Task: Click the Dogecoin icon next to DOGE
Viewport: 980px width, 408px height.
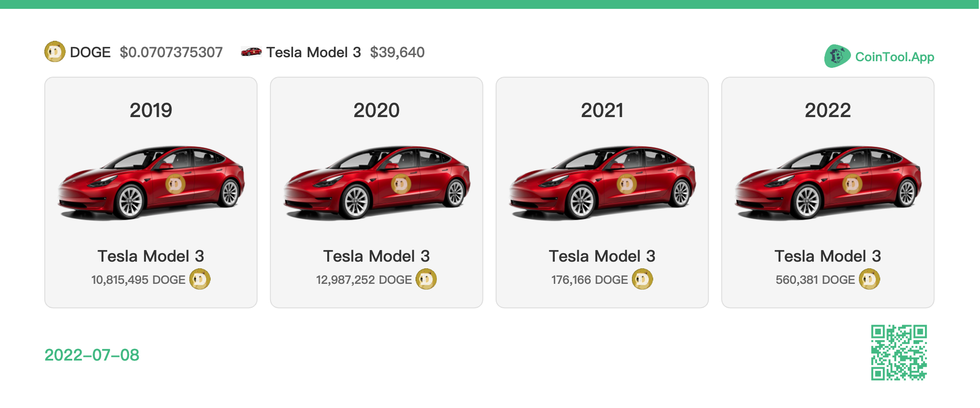Action: click(x=55, y=52)
